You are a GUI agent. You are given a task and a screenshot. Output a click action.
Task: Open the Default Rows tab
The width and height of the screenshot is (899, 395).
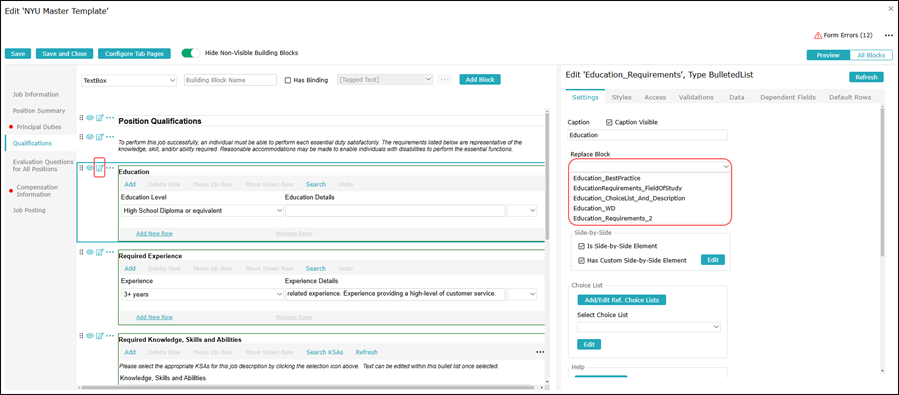[x=850, y=97]
